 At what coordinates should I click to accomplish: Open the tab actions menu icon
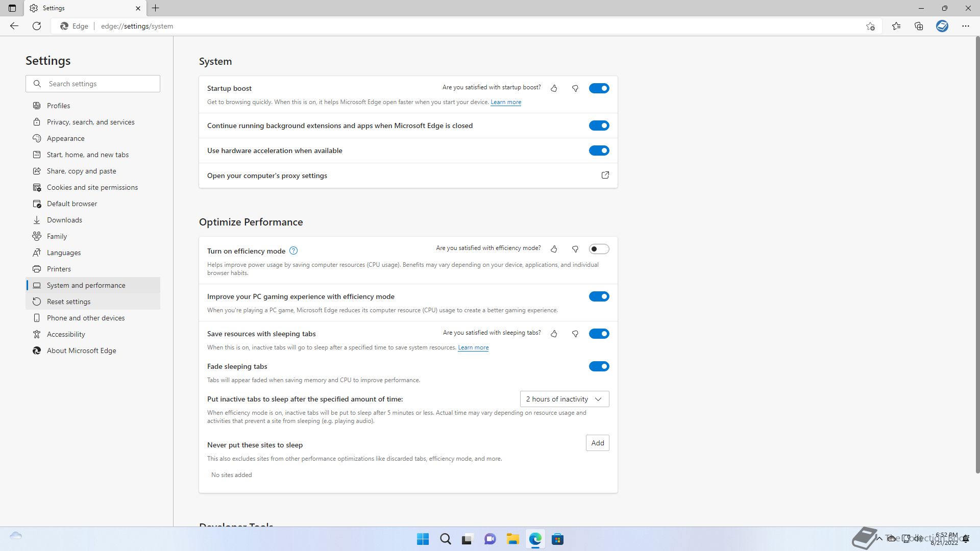[12, 8]
